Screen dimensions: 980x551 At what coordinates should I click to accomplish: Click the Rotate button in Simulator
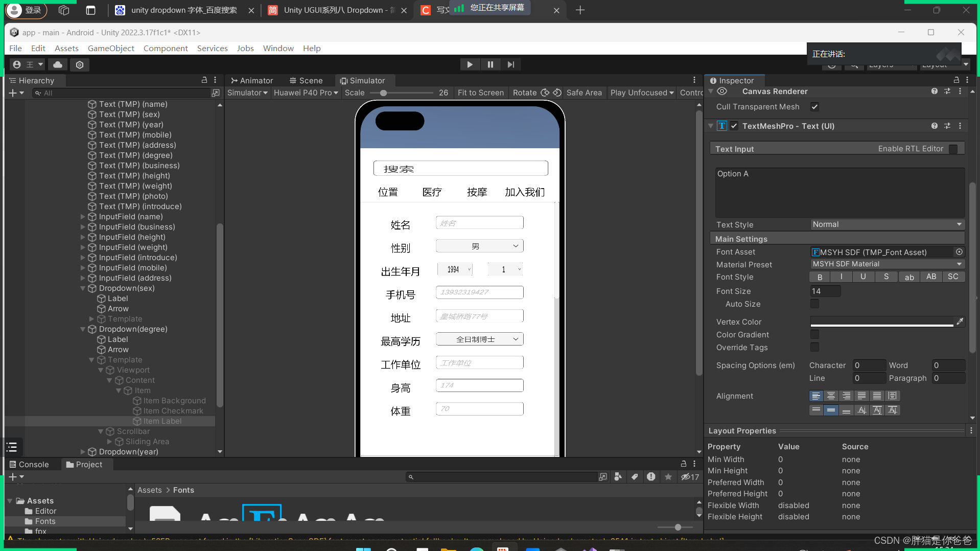(536, 93)
